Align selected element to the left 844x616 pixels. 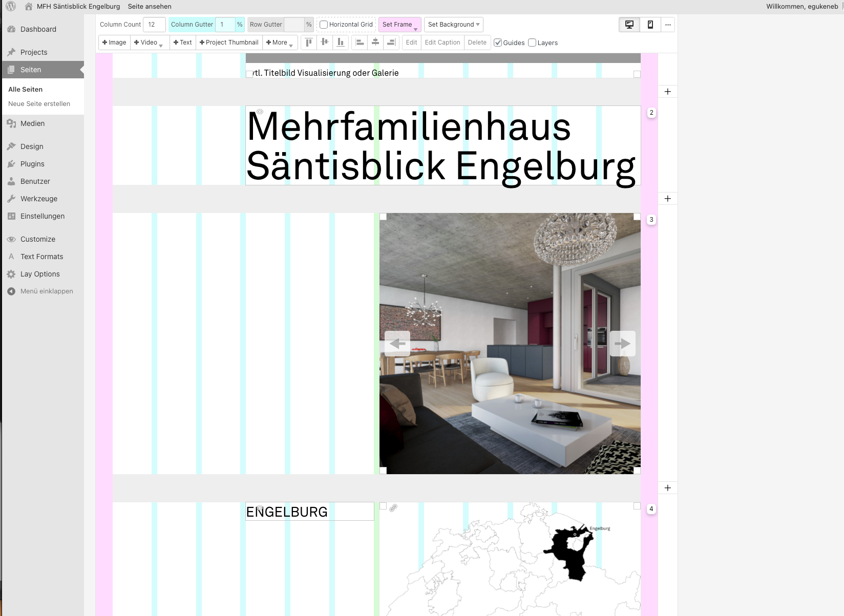(x=360, y=43)
